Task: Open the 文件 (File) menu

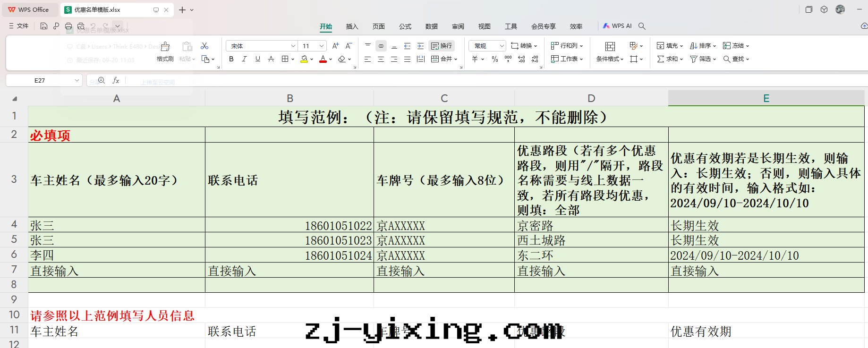Action: pyautogui.click(x=18, y=26)
